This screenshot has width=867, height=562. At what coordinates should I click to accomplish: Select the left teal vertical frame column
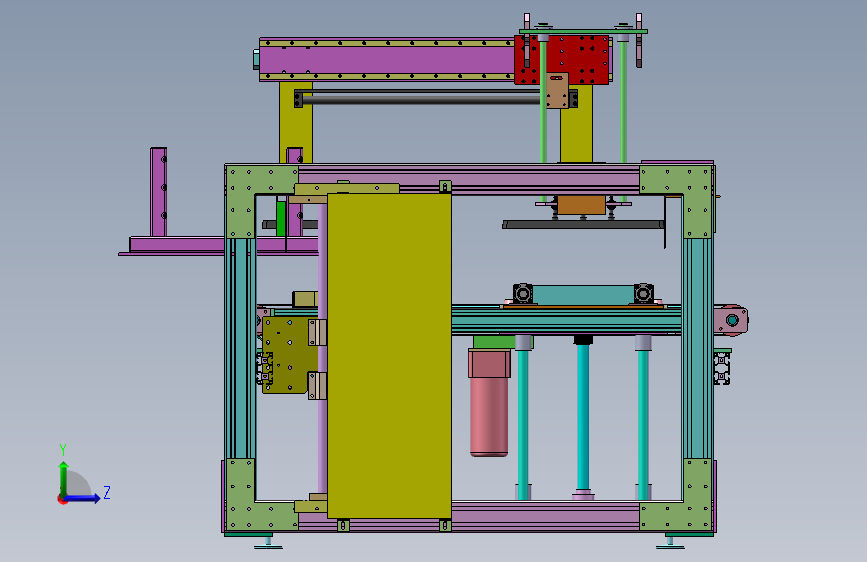[241, 348]
